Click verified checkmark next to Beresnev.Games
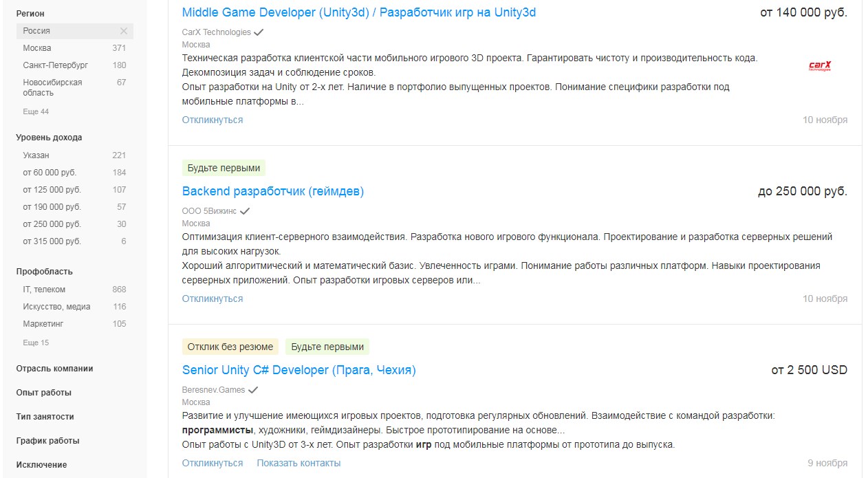 pyautogui.click(x=253, y=390)
